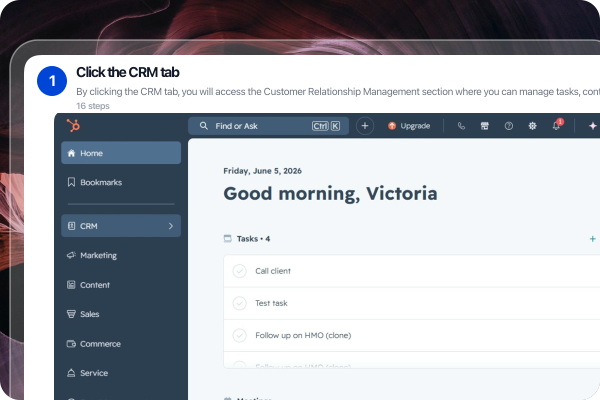Mark Call client task complete
Screen dimensions: 600x400
click(240, 271)
